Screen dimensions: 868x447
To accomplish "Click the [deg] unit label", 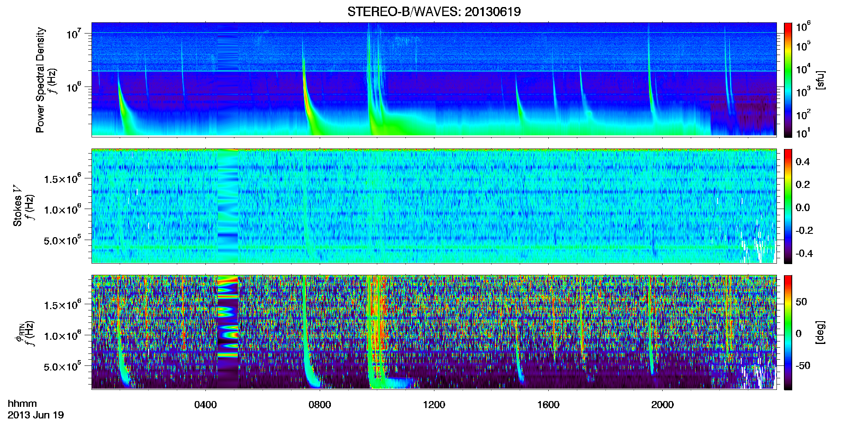I will point(820,332).
